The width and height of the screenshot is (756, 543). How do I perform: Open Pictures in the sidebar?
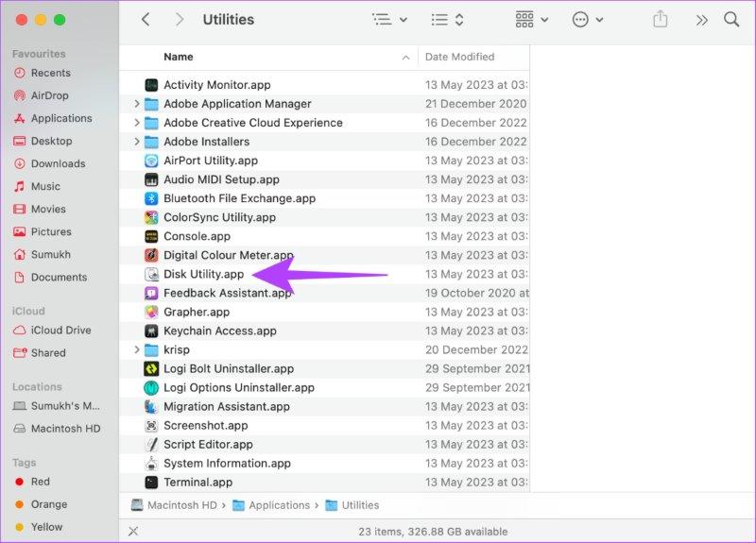pos(43,231)
